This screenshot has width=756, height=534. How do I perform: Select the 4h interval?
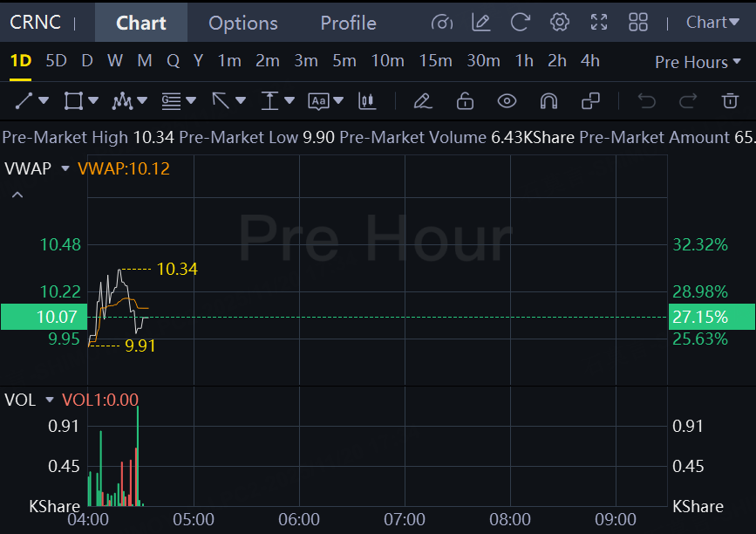point(590,61)
